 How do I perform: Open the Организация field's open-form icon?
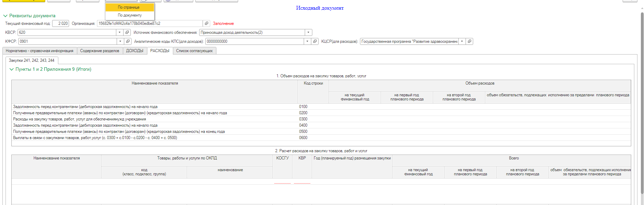coord(206,23)
